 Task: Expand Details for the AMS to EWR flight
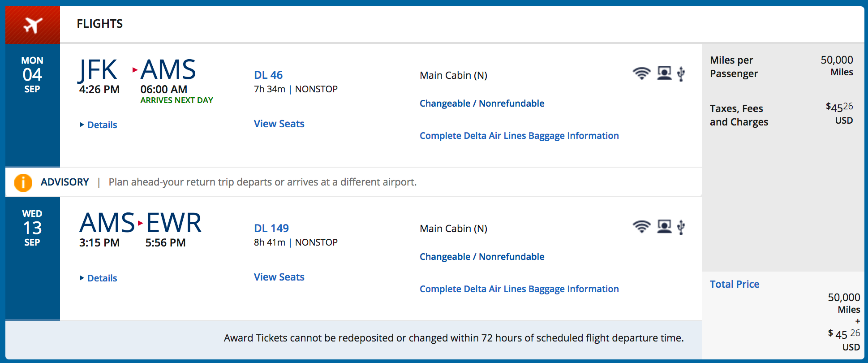tap(98, 278)
